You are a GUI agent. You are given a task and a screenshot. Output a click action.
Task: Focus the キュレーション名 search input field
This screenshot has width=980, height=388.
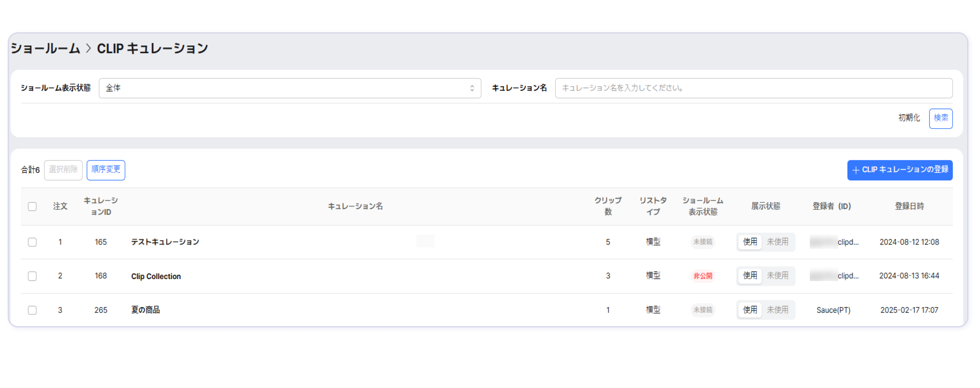coord(753,88)
